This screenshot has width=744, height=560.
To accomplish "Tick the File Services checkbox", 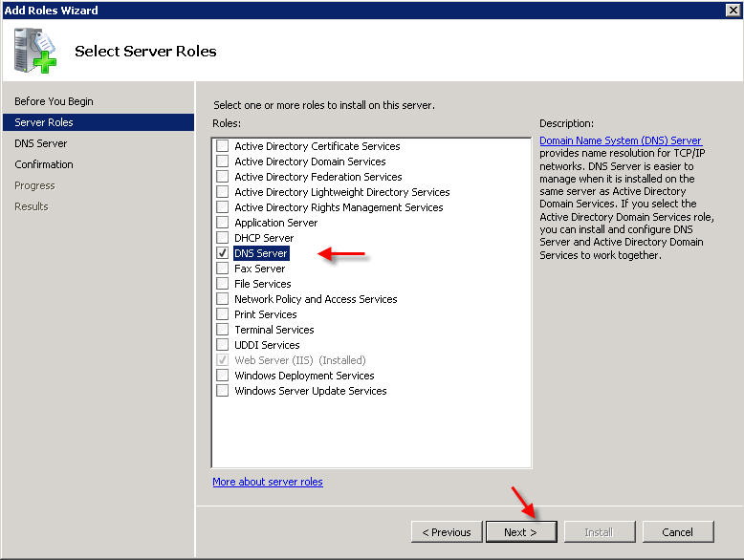I will pyautogui.click(x=222, y=284).
